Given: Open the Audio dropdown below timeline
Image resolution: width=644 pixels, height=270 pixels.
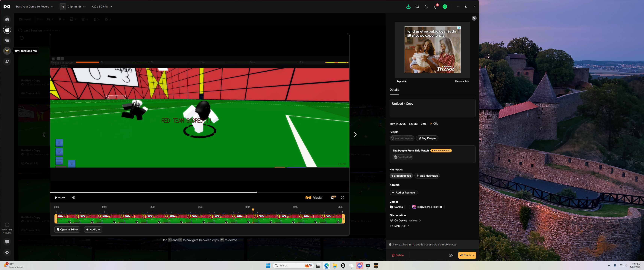Looking at the screenshot, I should coord(93,229).
